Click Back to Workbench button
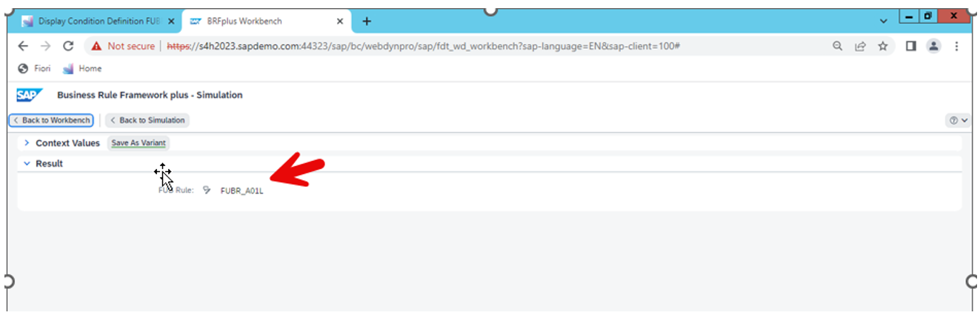980x321 pixels. tap(51, 120)
